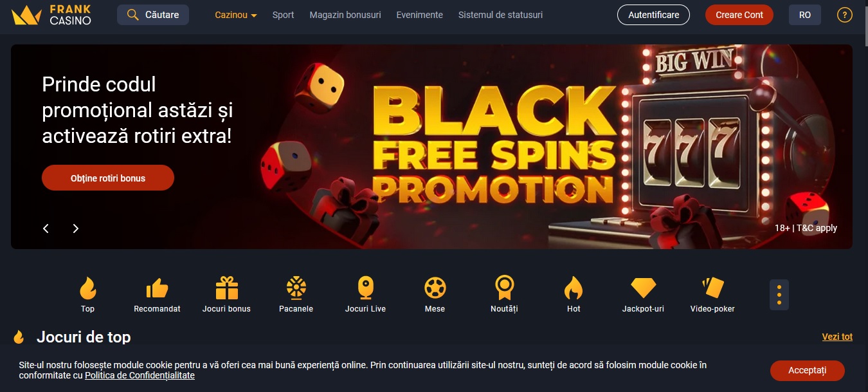Select the Recomandat thumbs-up category
This screenshot has height=392, width=868.
click(157, 288)
